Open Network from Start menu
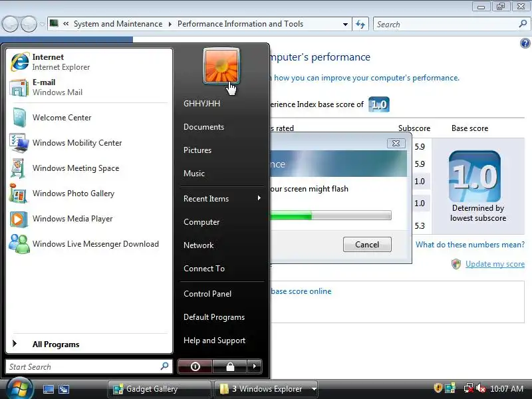 click(x=198, y=245)
